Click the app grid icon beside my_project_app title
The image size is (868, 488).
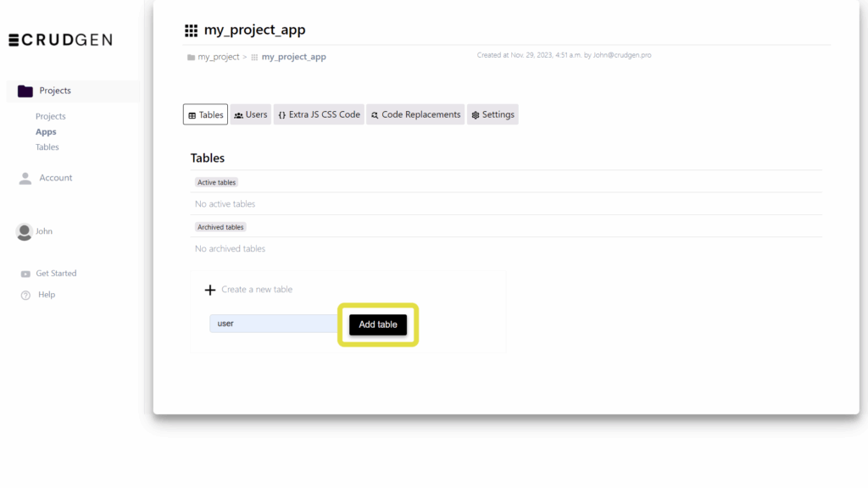pos(191,30)
